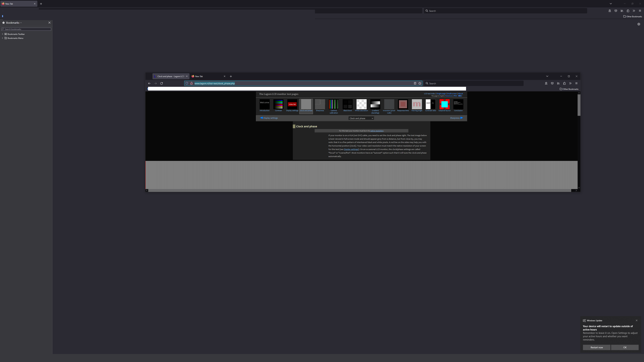
Task: Expand Bookmarks Menu in the sidebar
Action: click(x=3, y=38)
